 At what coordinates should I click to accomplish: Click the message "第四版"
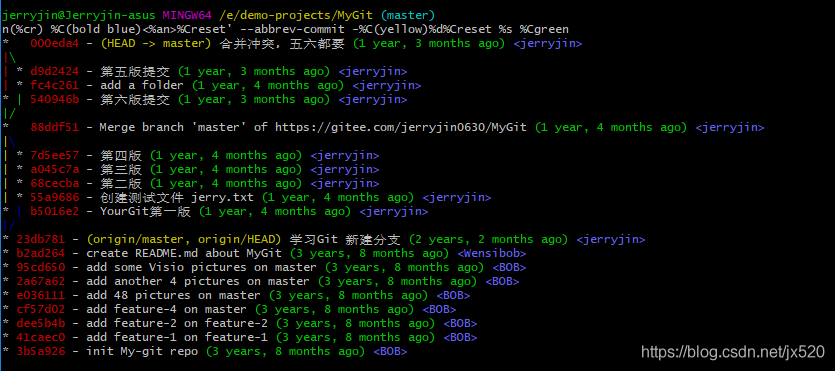pyautogui.click(x=121, y=156)
